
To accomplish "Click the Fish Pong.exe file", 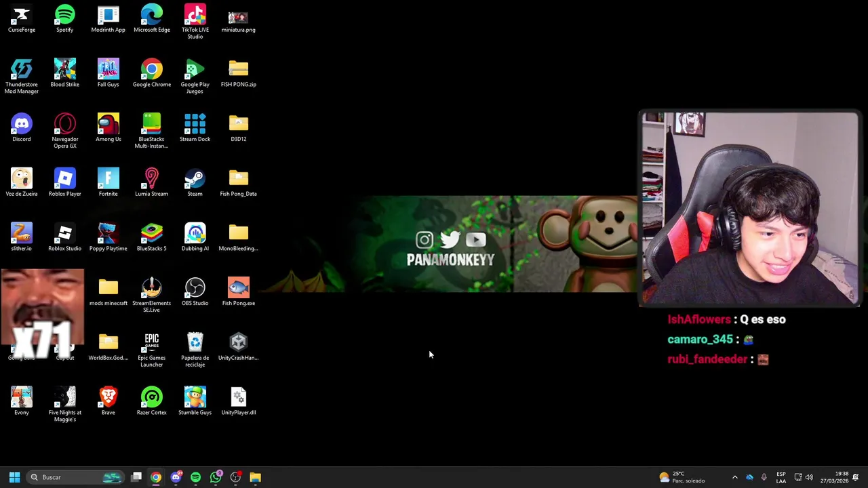I will click(239, 293).
